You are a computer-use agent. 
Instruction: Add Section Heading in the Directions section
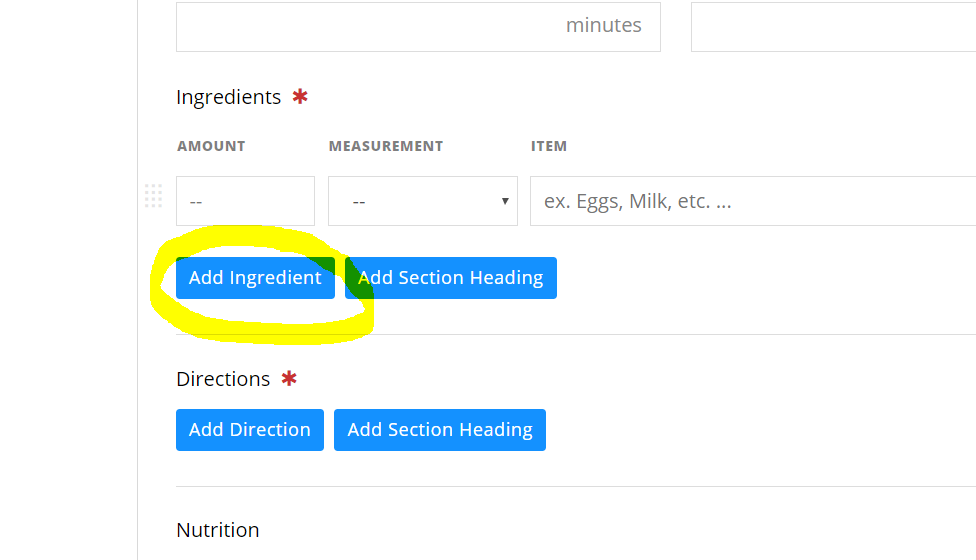(x=440, y=430)
